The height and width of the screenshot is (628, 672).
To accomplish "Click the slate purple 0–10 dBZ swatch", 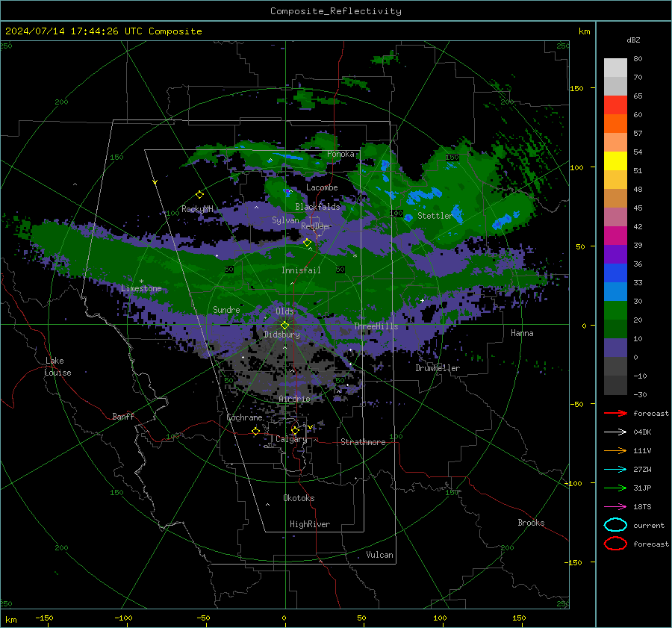I will [615, 348].
